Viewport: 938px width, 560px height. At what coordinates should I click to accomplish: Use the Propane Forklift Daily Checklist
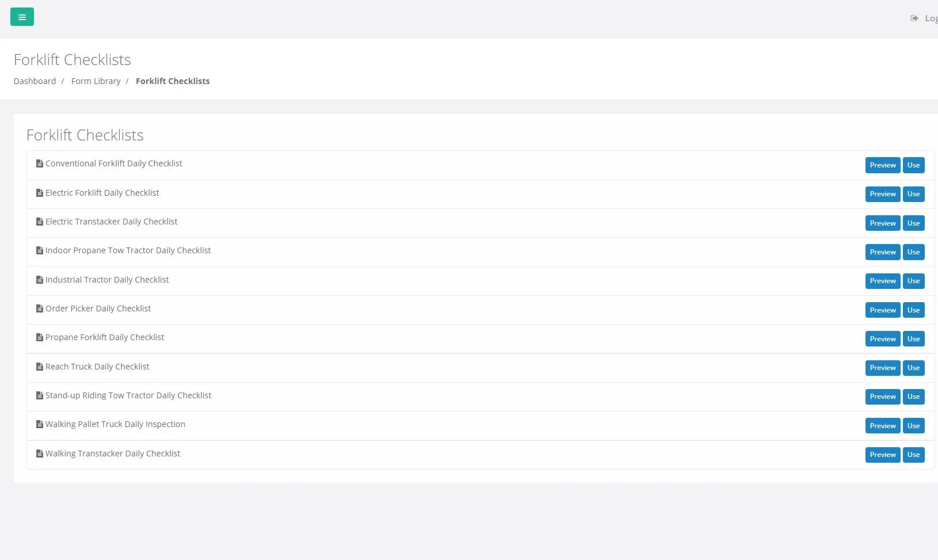pyautogui.click(x=913, y=339)
